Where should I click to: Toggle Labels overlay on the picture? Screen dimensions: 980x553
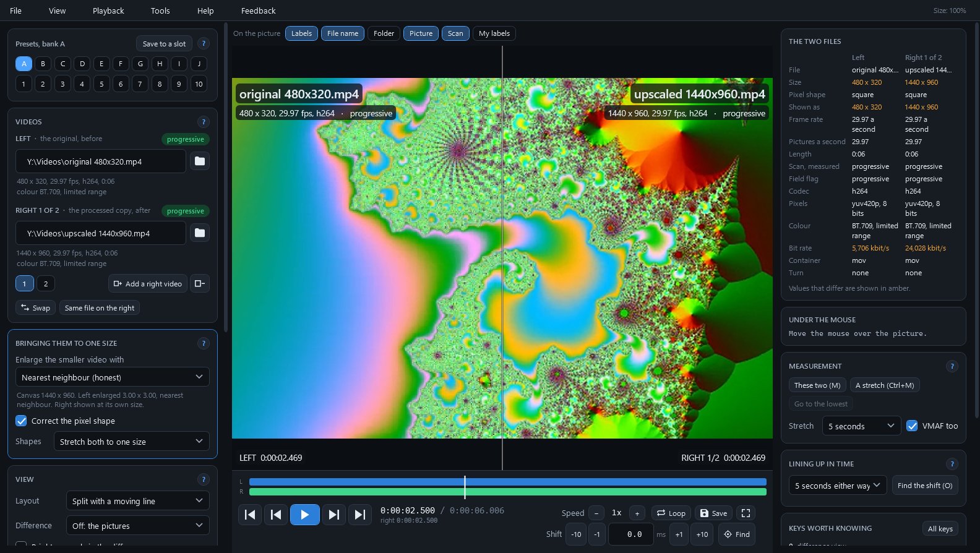(x=302, y=33)
